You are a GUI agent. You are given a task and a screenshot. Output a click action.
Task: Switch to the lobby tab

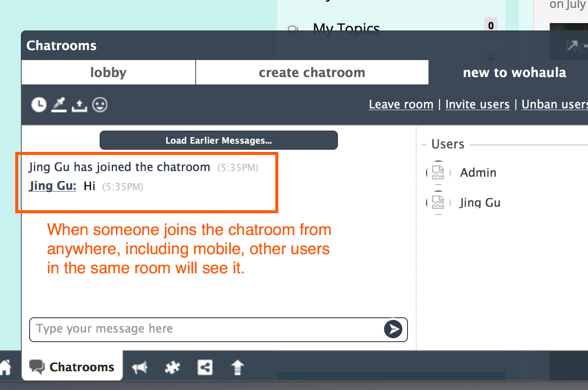pos(108,72)
